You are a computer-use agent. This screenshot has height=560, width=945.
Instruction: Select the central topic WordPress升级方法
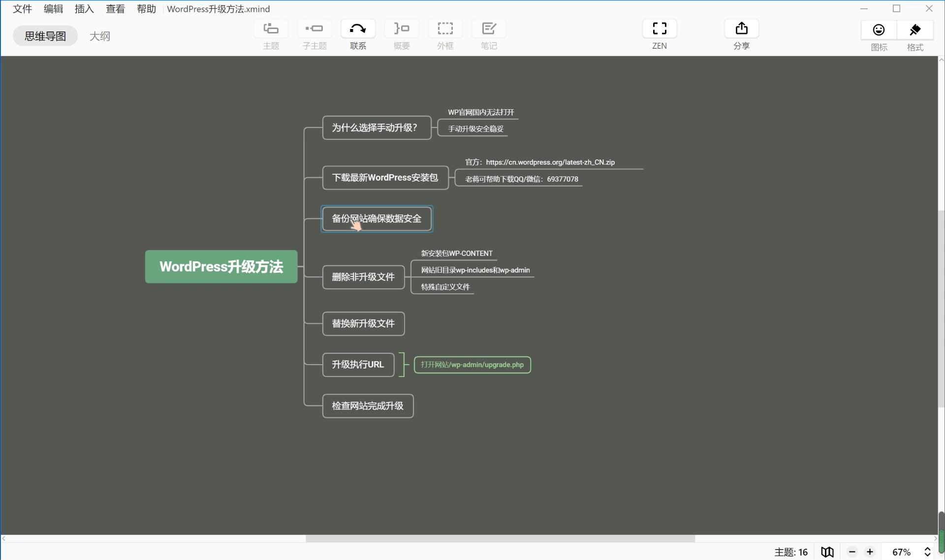pyautogui.click(x=221, y=267)
